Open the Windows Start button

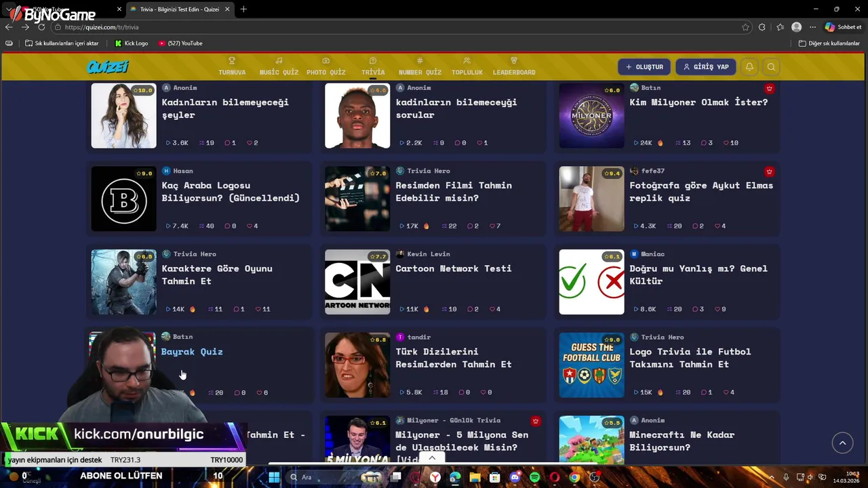(x=274, y=477)
